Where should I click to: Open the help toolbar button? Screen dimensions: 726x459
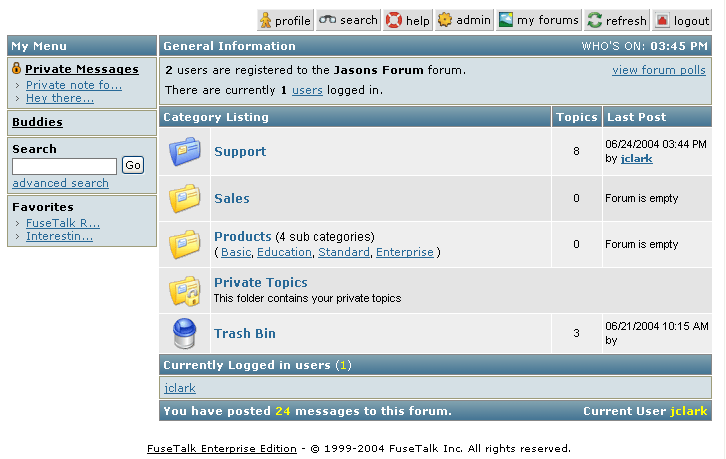(408, 20)
